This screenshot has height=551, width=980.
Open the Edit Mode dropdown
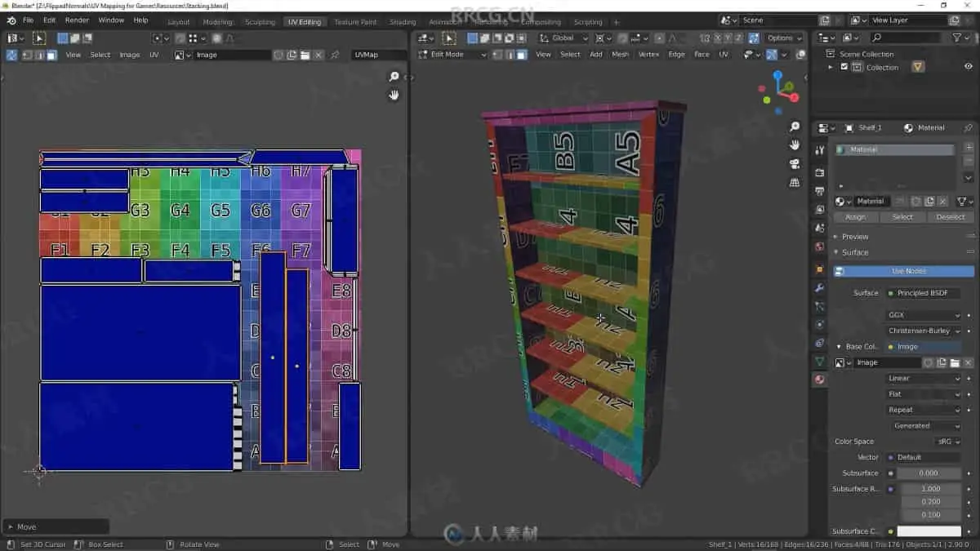pyautogui.click(x=452, y=55)
